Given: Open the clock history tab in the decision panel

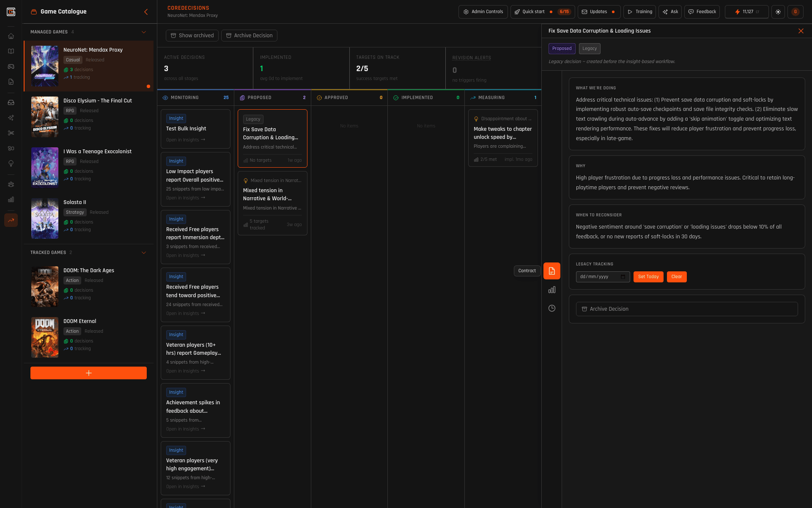Looking at the screenshot, I should pyautogui.click(x=552, y=308).
